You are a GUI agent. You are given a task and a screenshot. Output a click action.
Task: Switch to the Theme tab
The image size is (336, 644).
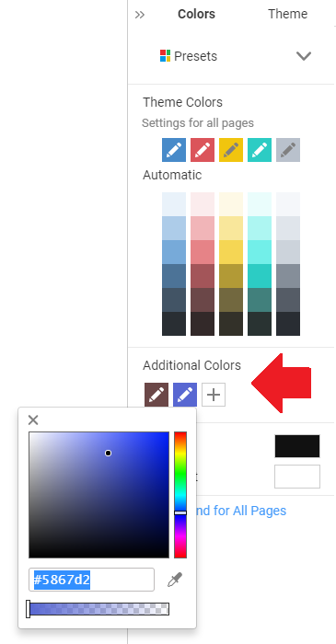pyautogui.click(x=287, y=14)
